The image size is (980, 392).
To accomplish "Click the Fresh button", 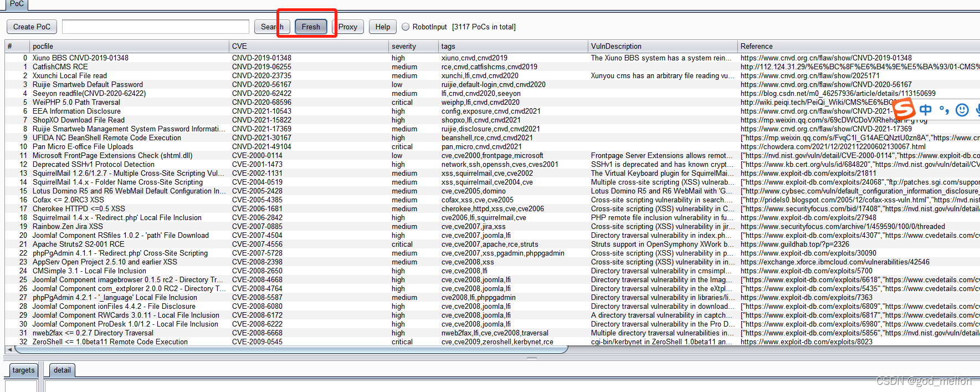I will [x=311, y=27].
